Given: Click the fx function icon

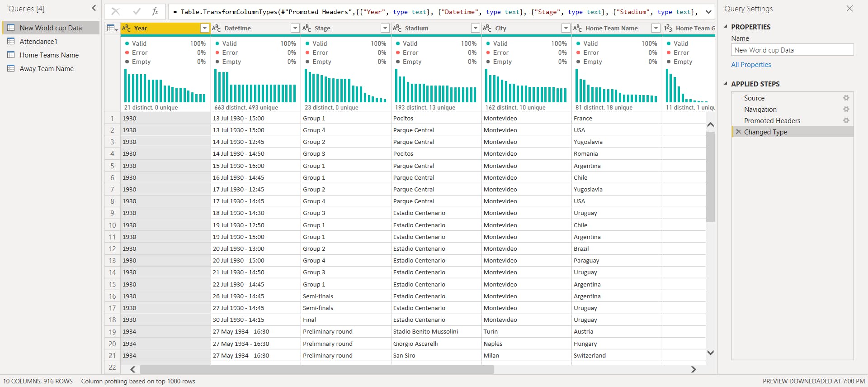Looking at the screenshot, I should pos(155,12).
